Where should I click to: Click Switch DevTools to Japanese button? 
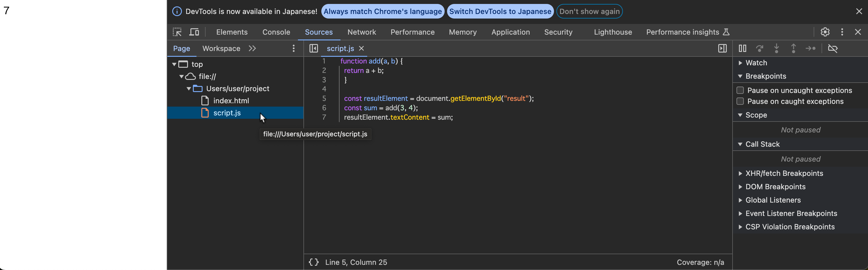point(500,12)
